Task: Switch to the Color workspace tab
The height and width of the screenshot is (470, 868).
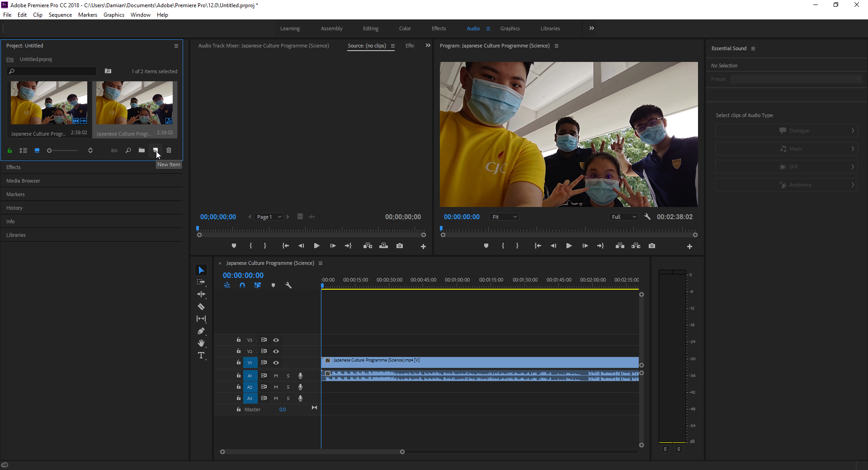Action: (405, 28)
